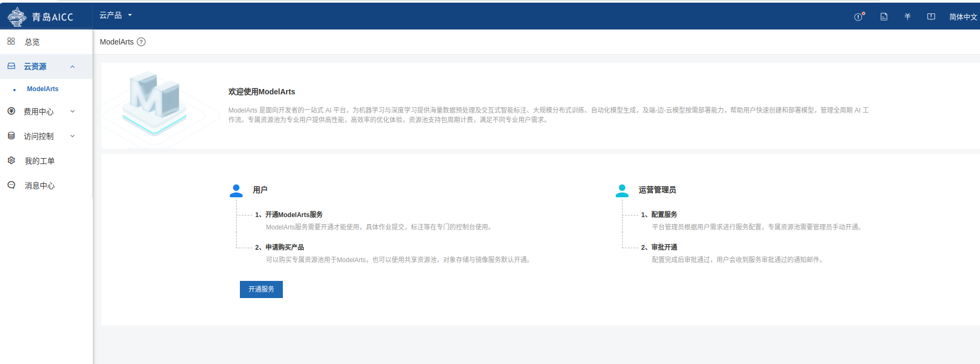Open ModelArts submenu item in sidebar
The height and width of the screenshot is (364, 980).
point(43,89)
